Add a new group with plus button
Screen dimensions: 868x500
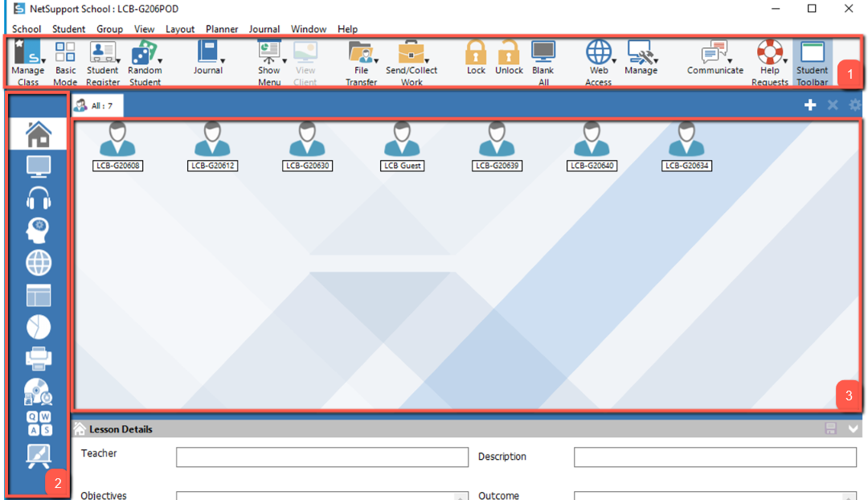tap(810, 105)
